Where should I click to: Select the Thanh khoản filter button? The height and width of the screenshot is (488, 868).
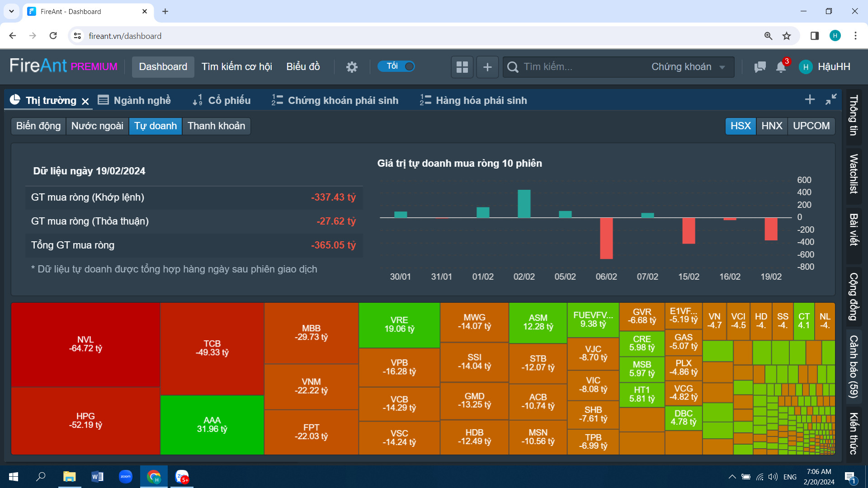[216, 126]
